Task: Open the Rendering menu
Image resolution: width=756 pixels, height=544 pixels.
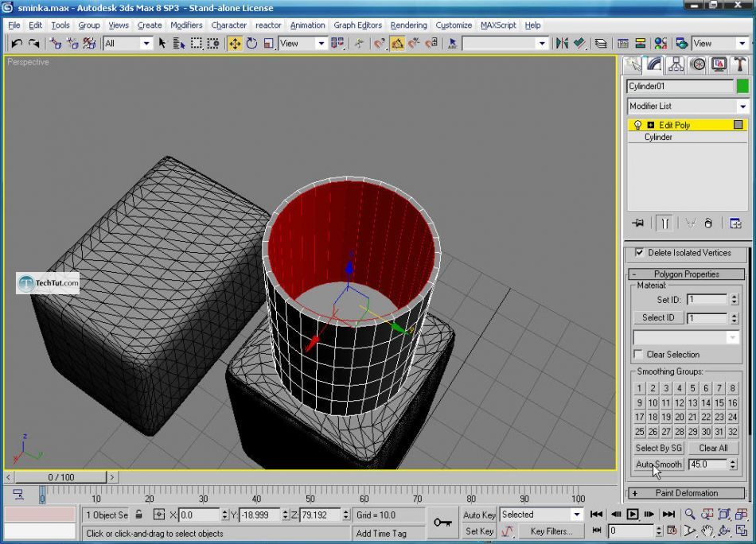Action: click(409, 25)
